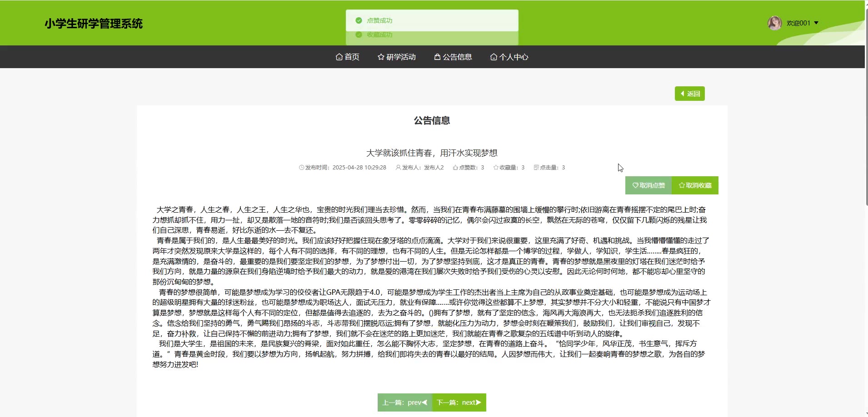Open 公告信息 from the navigation bar
Viewport: 868px width, 417px height.
pos(453,57)
